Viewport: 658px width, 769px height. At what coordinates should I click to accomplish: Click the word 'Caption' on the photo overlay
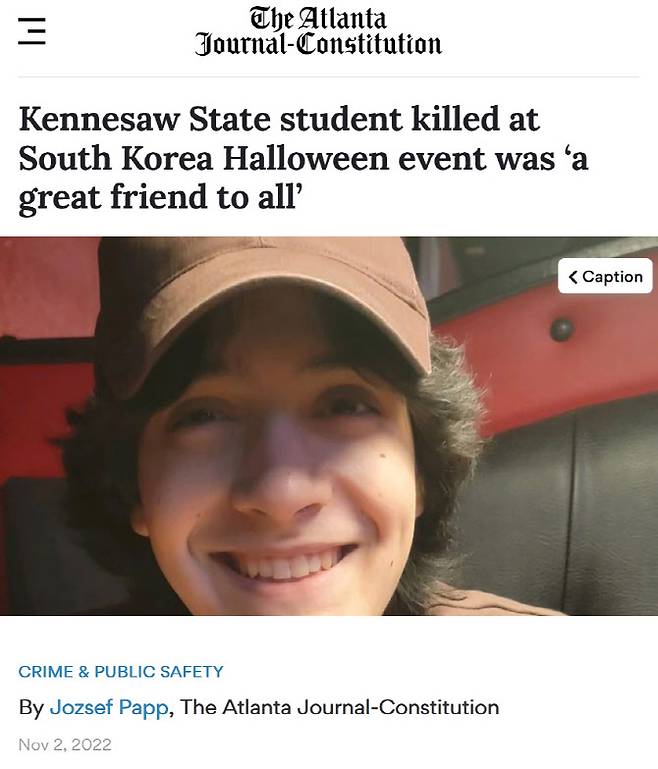coord(612,277)
